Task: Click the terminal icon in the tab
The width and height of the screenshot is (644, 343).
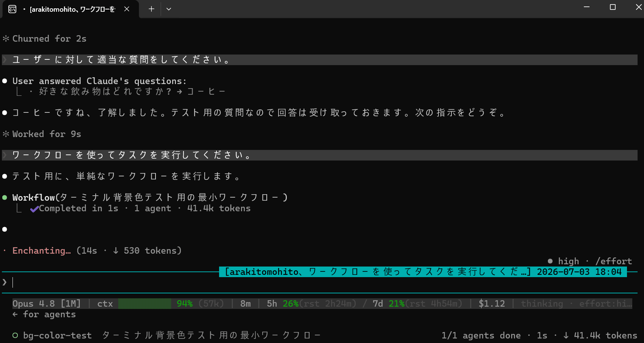Action: click(x=12, y=9)
